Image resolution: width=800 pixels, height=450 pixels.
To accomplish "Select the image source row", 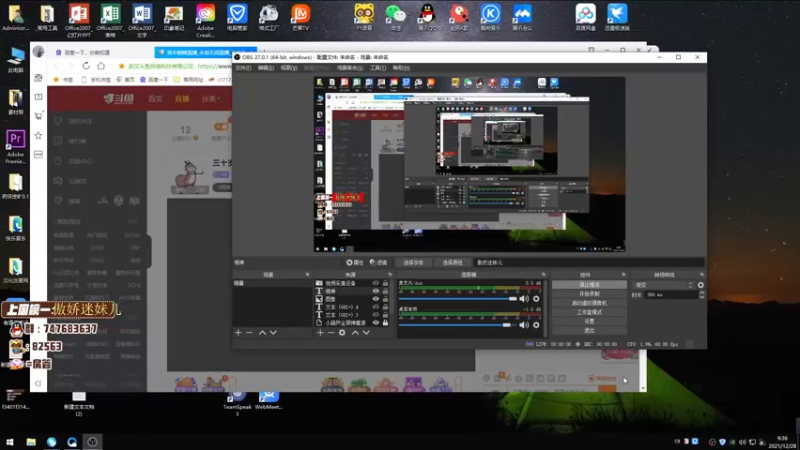I will tap(353, 299).
